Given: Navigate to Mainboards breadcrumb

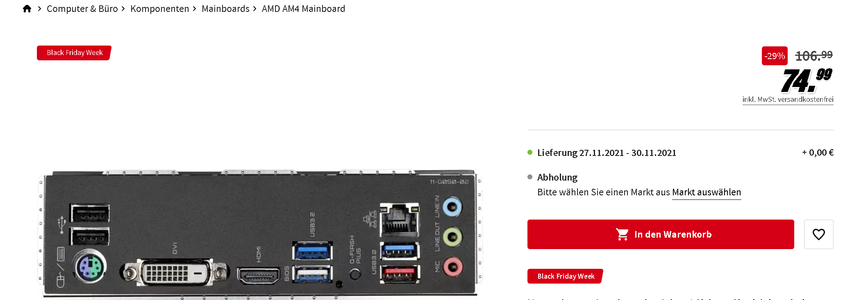Looking at the screenshot, I should [x=225, y=9].
